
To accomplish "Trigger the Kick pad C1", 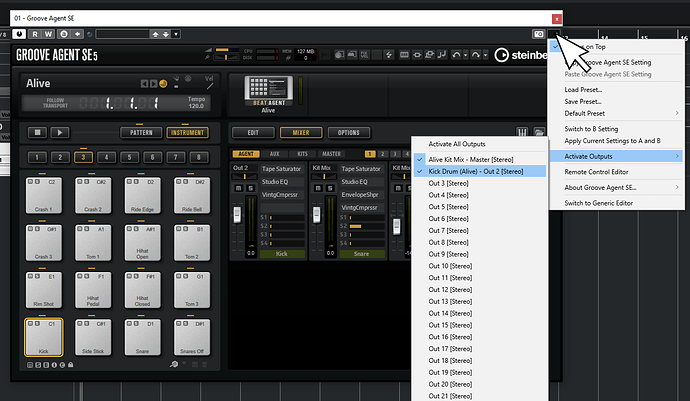I will click(x=44, y=337).
